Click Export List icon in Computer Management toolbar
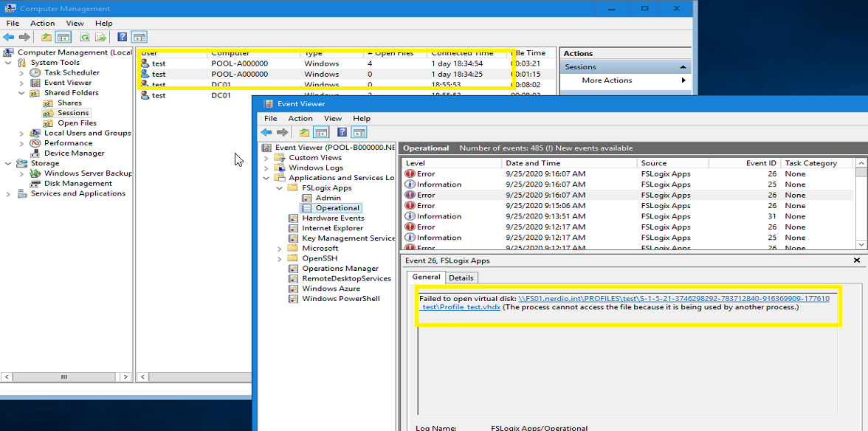 click(x=100, y=38)
